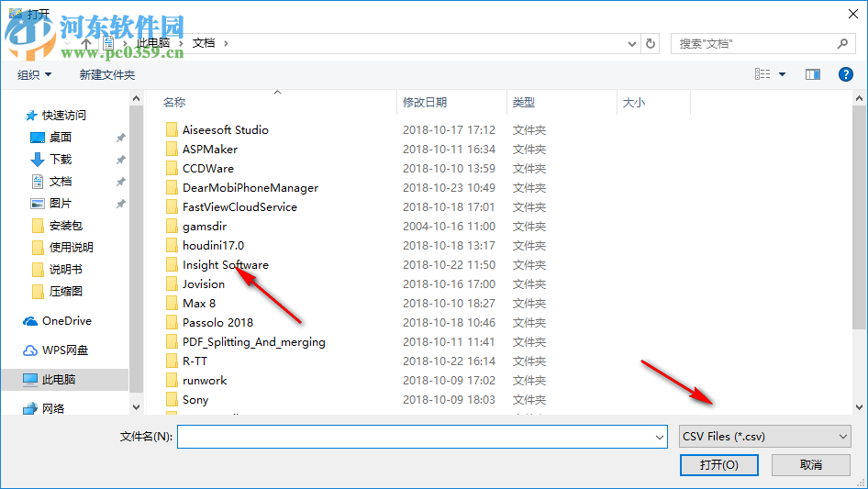Click 文档 in the breadcrumb path

(203, 43)
